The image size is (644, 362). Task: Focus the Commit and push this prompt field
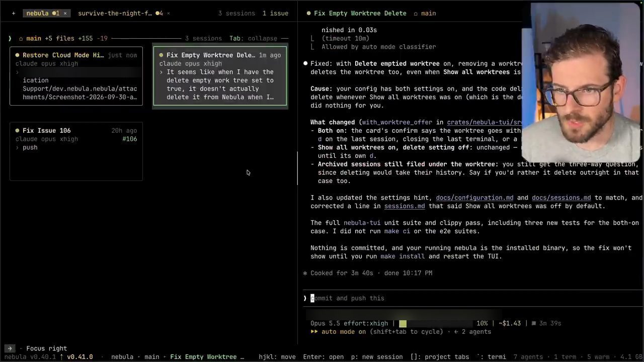point(473,298)
